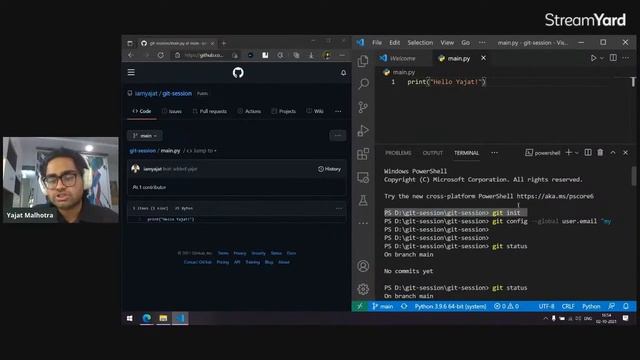Click main branch in VS Code status bar
The image size is (640, 360).
pos(382,306)
